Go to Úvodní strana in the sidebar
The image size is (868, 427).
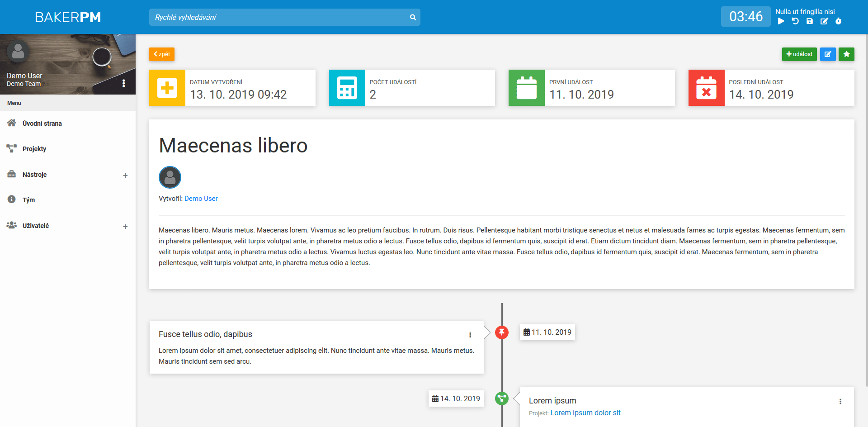click(x=42, y=123)
